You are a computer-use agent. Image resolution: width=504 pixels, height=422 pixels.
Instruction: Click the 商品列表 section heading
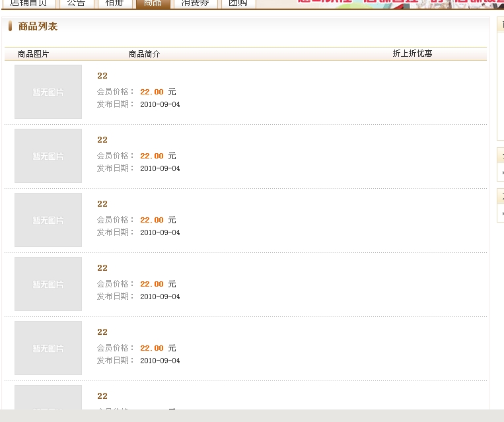click(38, 26)
